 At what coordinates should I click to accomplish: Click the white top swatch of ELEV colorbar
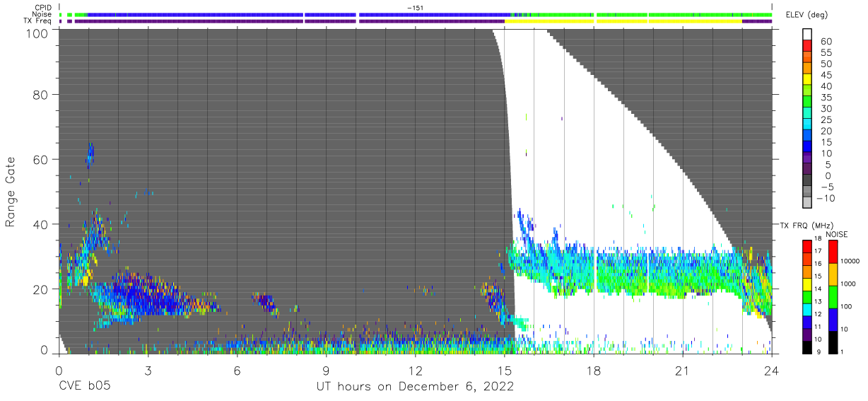coord(807,34)
